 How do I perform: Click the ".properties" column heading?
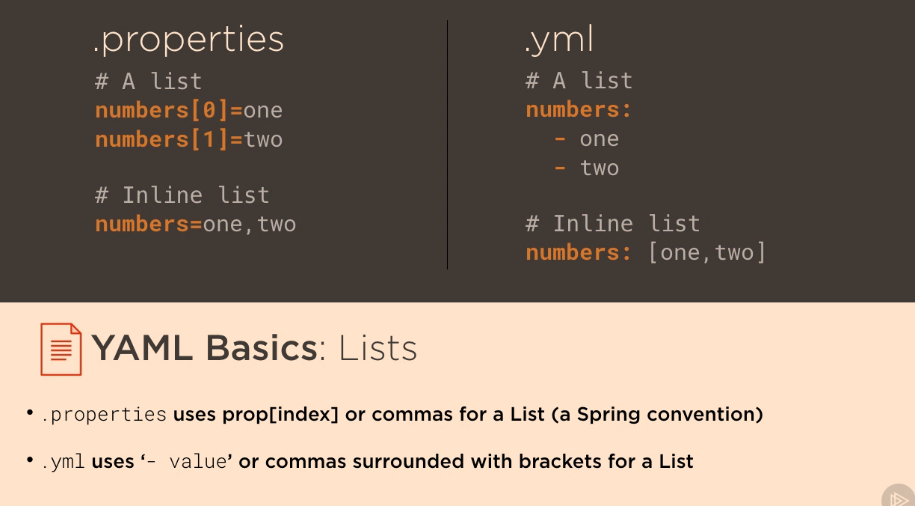(188, 39)
